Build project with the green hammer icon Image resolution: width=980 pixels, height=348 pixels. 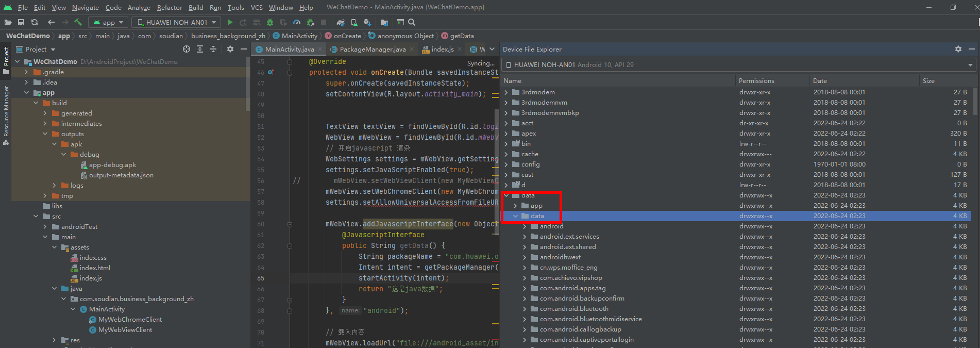click(78, 22)
